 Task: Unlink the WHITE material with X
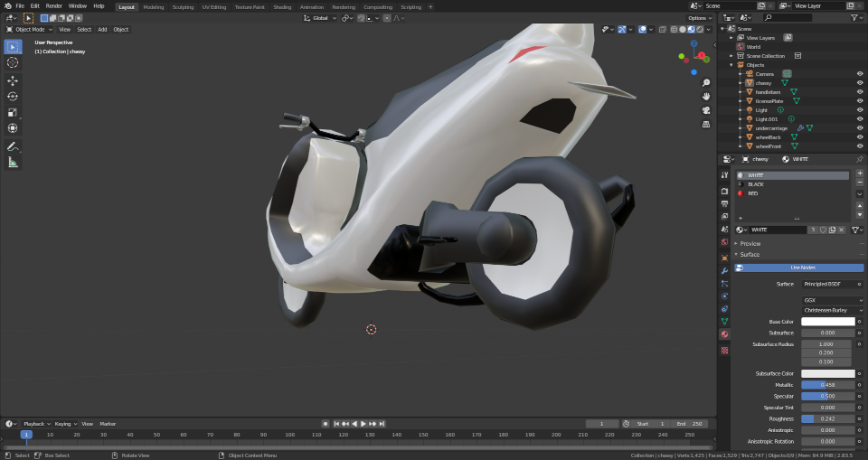click(x=842, y=230)
